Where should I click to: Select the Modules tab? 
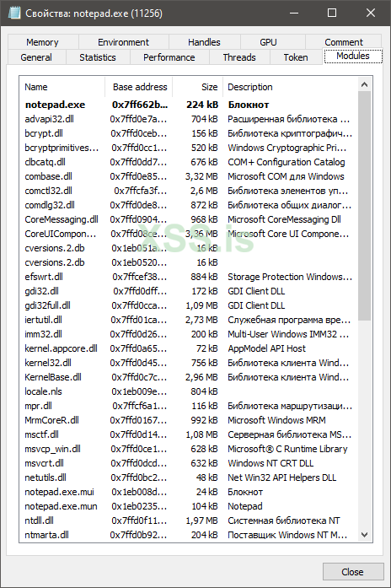pyautogui.click(x=353, y=56)
